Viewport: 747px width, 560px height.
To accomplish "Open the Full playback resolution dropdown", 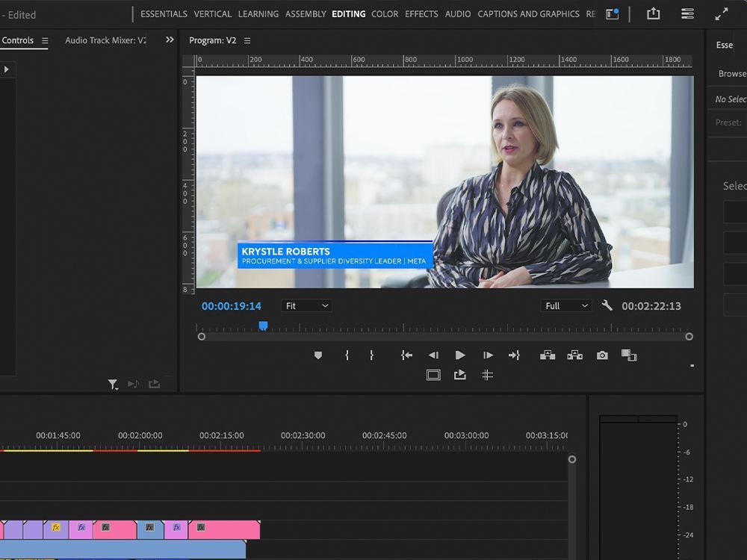I will pos(566,305).
